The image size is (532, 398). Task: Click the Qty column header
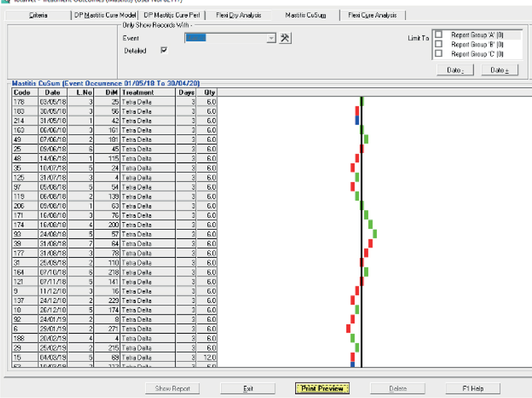click(x=206, y=92)
